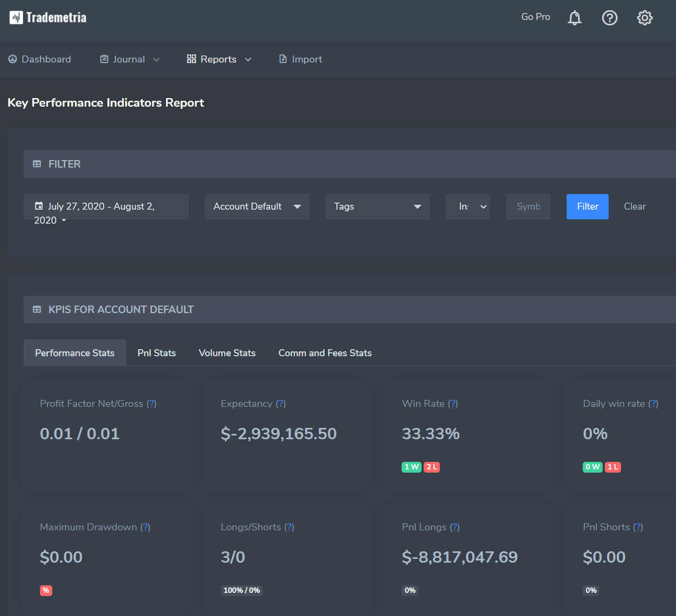
Task: Open the Reports menu
Action: tap(219, 59)
